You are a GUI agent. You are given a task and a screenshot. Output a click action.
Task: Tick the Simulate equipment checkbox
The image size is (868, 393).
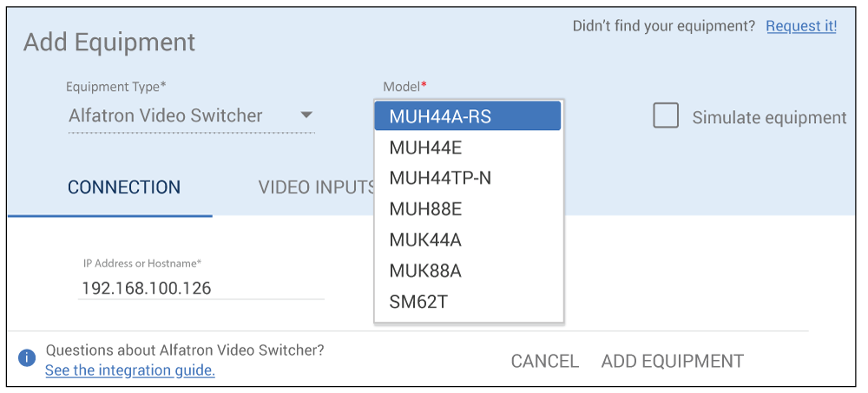click(666, 116)
